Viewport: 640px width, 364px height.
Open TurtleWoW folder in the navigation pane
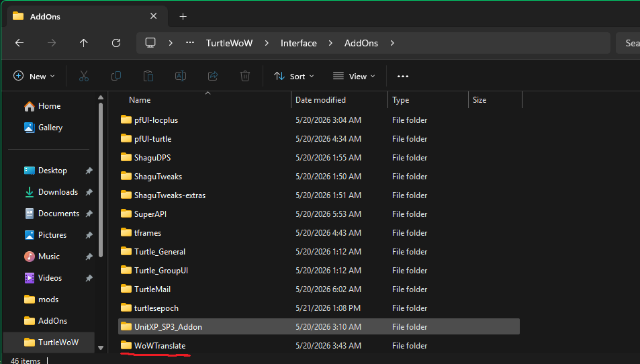[x=49, y=343]
